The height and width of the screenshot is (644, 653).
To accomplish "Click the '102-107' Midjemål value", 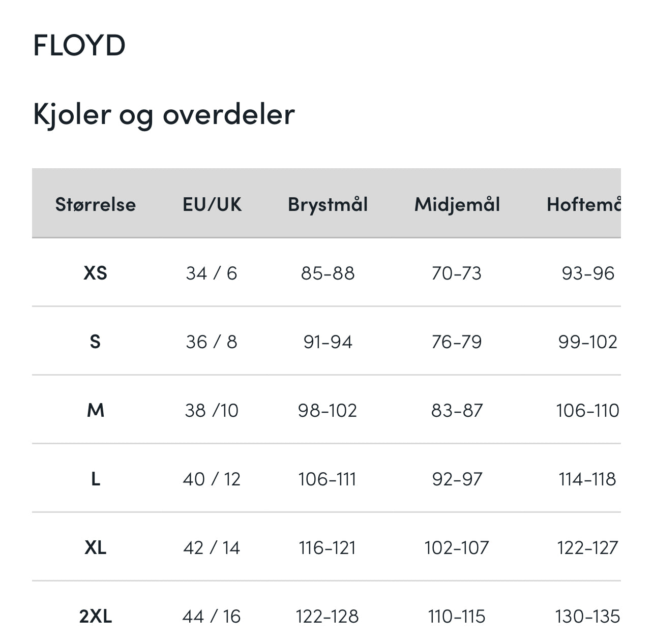I will tap(457, 547).
